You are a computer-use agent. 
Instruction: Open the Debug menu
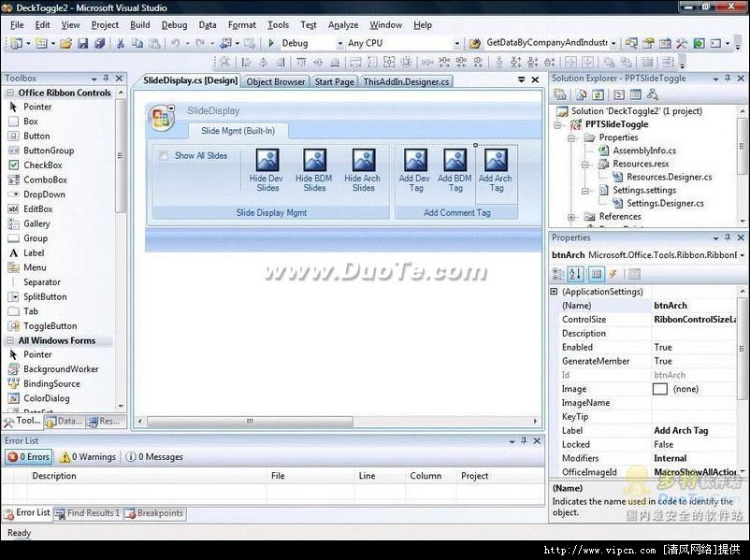click(x=174, y=25)
